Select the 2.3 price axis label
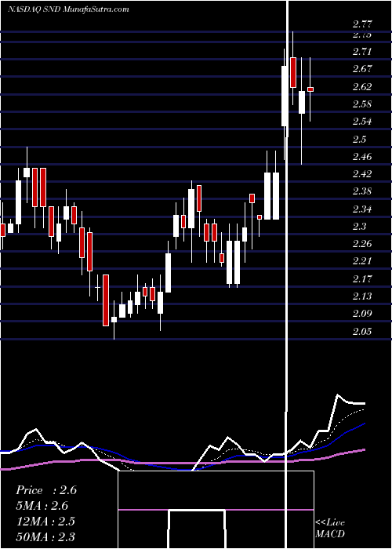Image resolution: width=392 pixels, height=549 pixels. (359, 226)
